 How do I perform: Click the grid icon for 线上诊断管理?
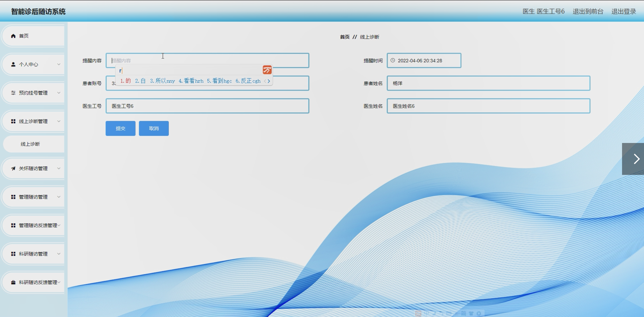[x=13, y=121]
